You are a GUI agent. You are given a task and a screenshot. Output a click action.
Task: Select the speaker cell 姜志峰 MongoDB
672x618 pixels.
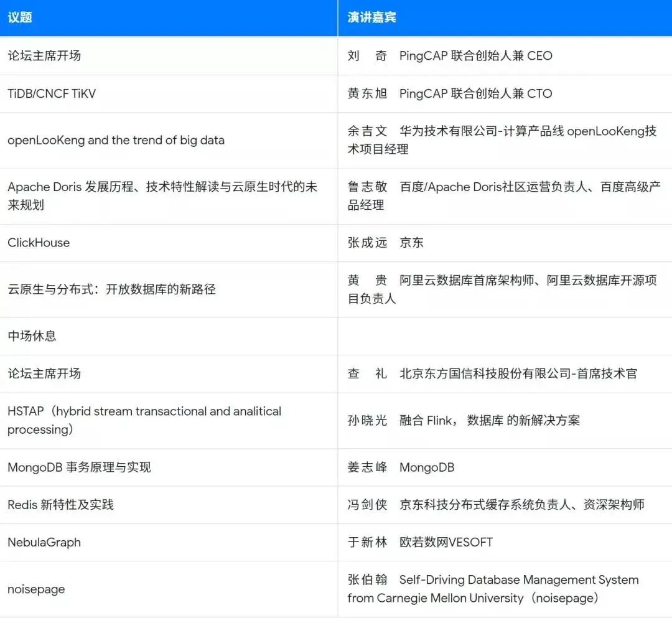point(505,467)
